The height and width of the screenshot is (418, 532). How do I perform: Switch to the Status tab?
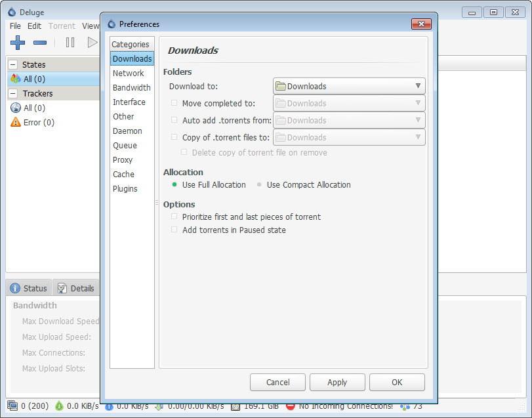pyautogui.click(x=29, y=288)
